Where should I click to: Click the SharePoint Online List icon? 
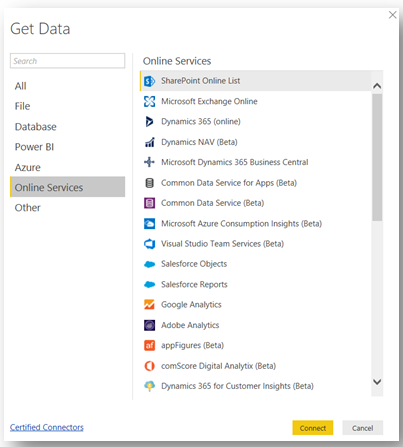pos(149,81)
